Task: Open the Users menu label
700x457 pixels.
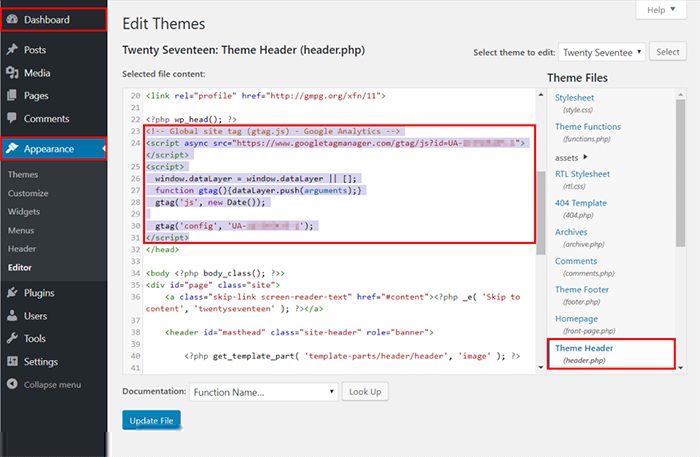Action: point(35,316)
